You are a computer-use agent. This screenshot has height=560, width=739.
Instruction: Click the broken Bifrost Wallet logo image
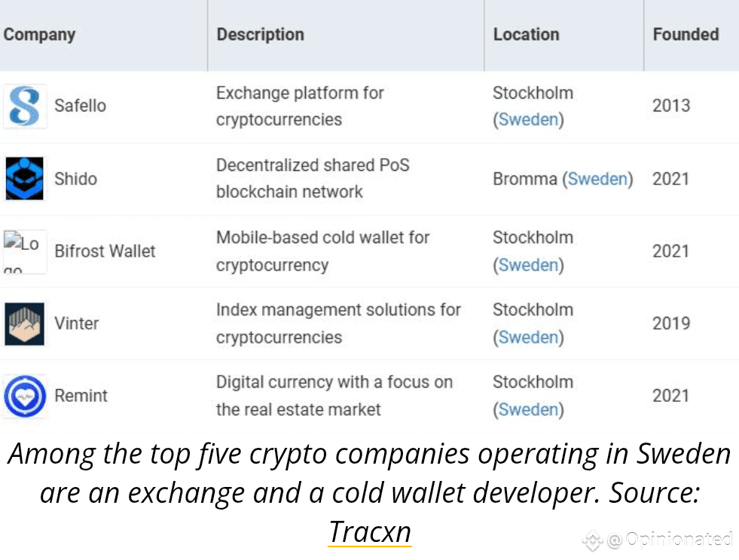point(25,251)
